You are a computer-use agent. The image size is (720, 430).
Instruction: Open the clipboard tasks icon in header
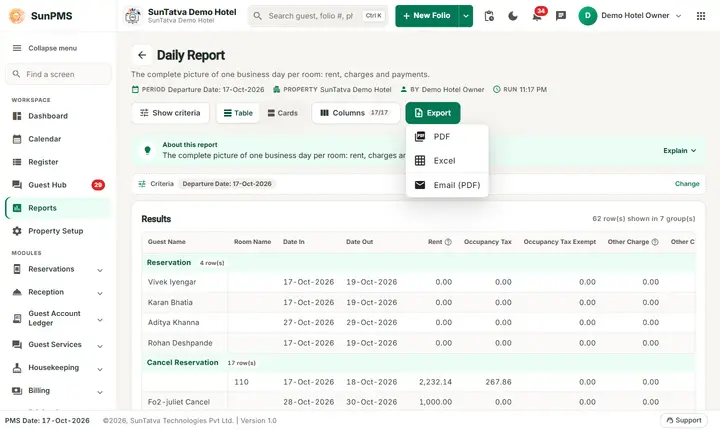pos(489,16)
